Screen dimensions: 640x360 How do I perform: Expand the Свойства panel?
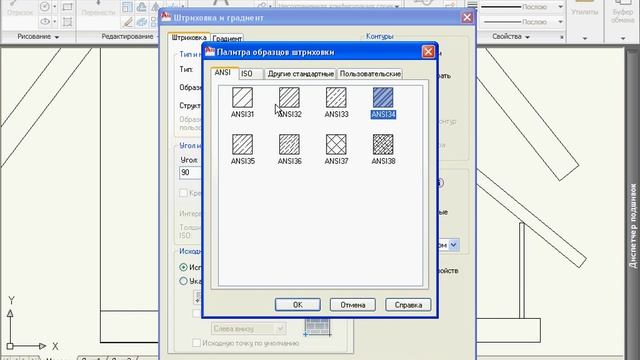511,37
